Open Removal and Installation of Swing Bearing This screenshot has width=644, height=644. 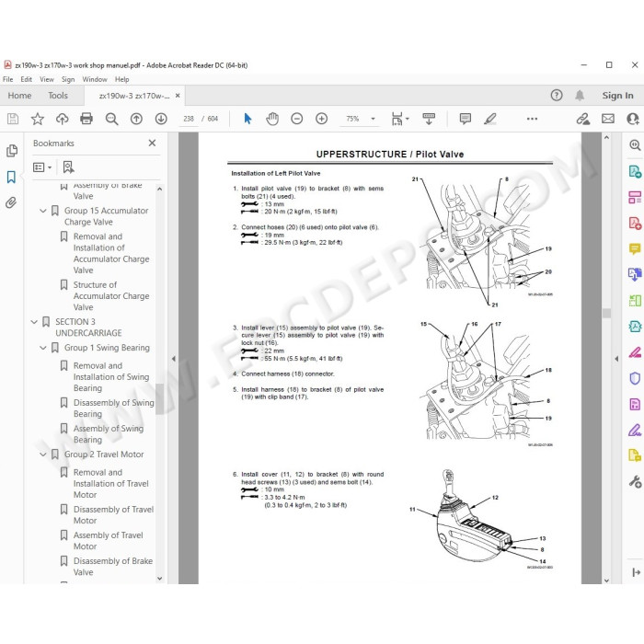pos(111,376)
